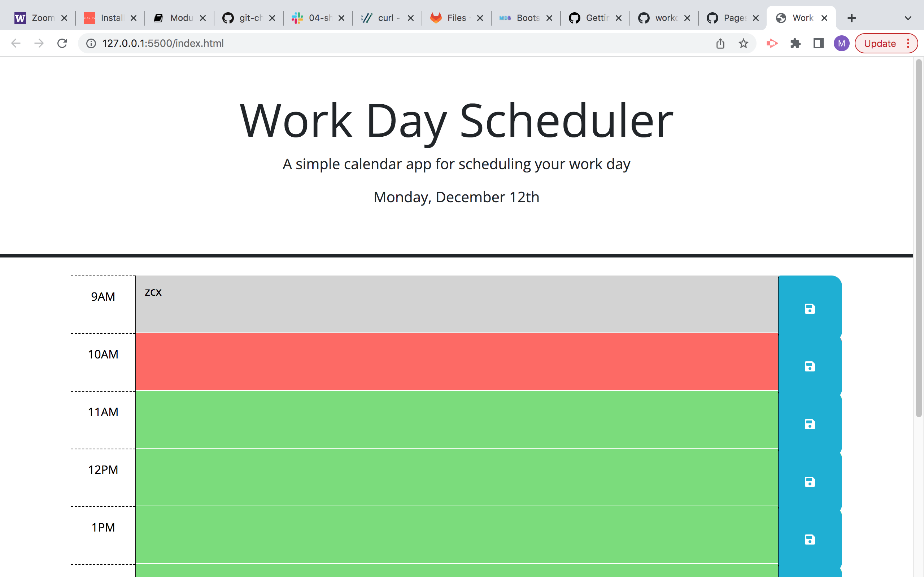Open a new tab with the plus button
Image resolution: width=924 pixels, height=577 pixels.
(x=852, y=18)
